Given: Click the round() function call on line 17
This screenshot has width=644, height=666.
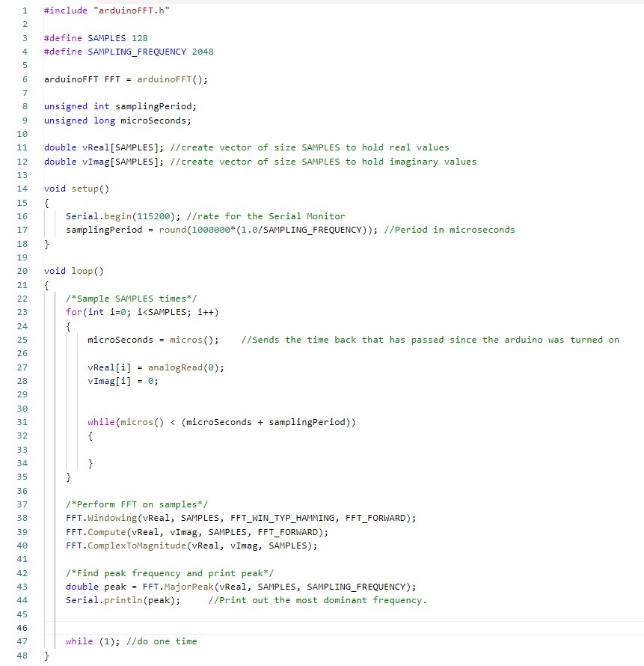Looking at the screenshot, I should point(171,230).
